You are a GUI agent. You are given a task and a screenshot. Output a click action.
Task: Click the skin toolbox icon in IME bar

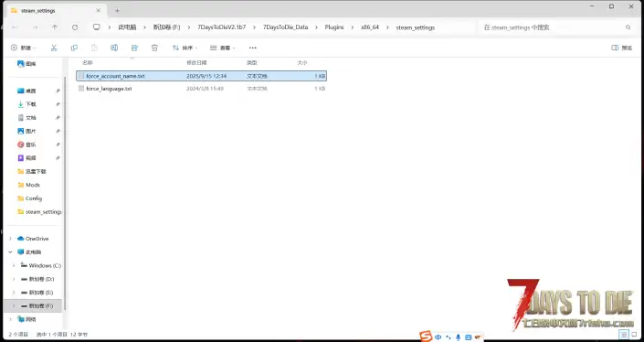point(477,337)
